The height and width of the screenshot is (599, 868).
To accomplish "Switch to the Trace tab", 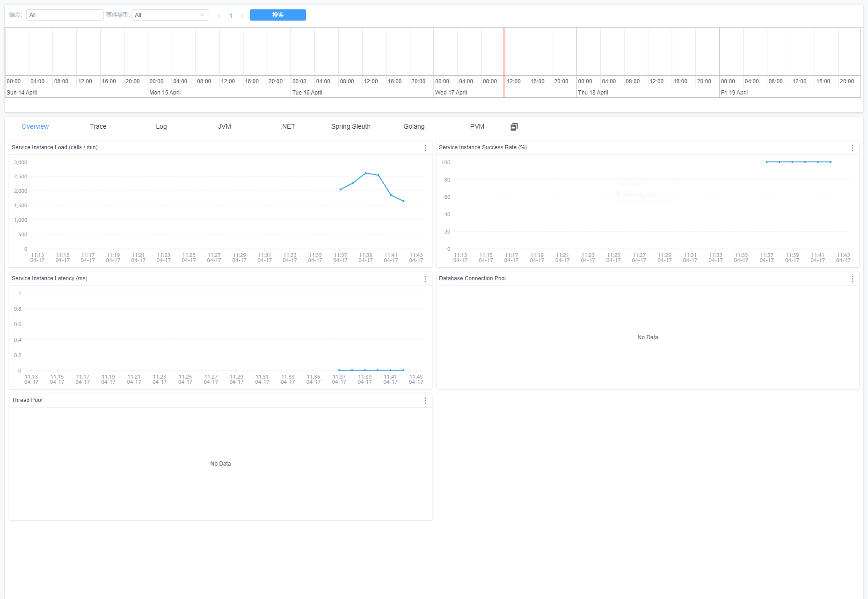I will coord(98,126).
